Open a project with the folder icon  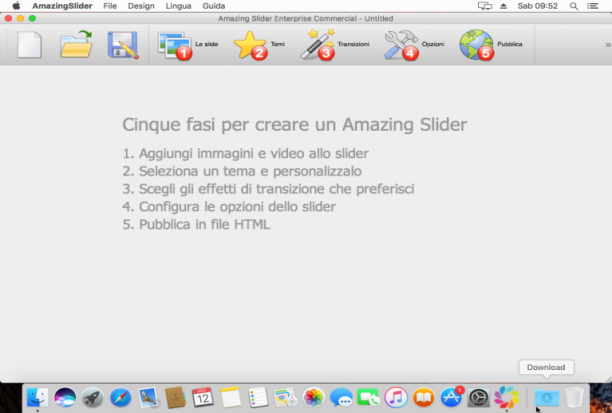[76, 45]
